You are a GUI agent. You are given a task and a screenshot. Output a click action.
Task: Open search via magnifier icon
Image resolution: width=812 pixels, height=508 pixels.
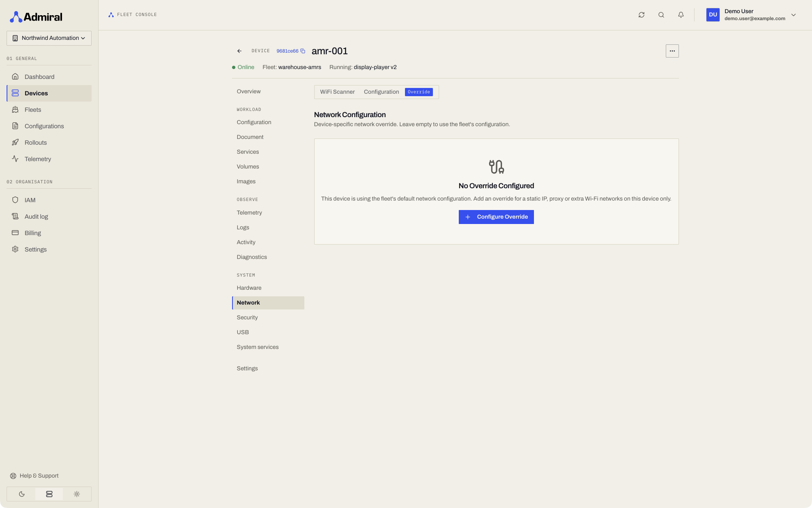point(661,15)
